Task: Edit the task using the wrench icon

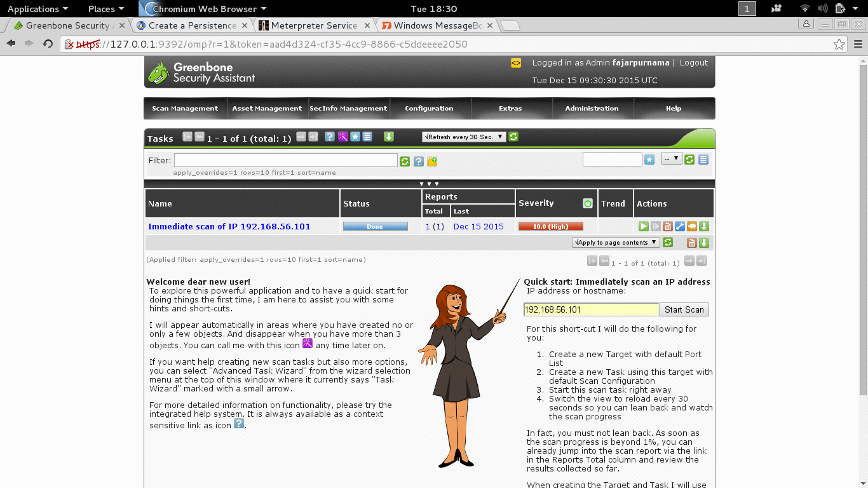Action: point(679,226)
